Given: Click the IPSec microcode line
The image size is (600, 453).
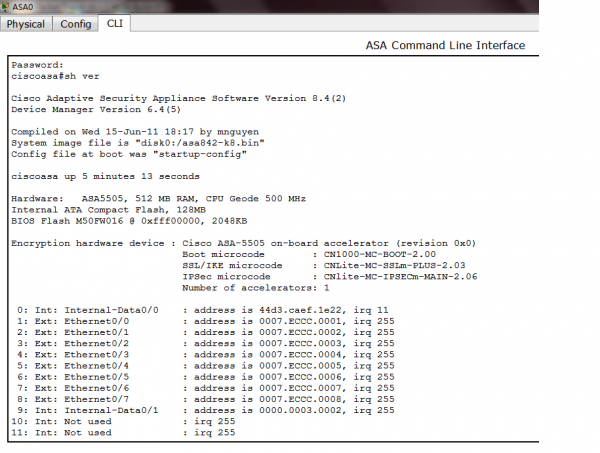Looking at the screenshot, I should (329, 277).
